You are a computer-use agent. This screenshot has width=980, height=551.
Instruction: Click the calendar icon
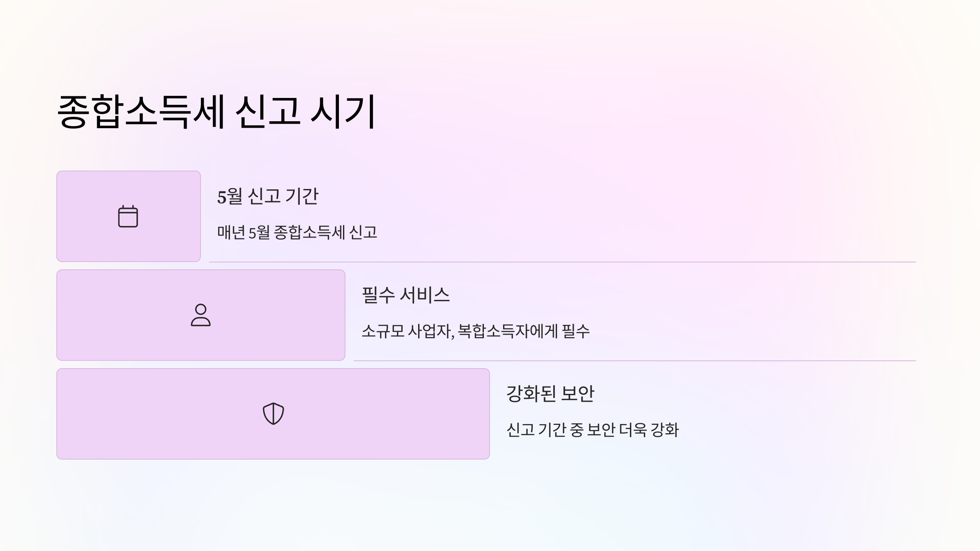click(128, 216)
